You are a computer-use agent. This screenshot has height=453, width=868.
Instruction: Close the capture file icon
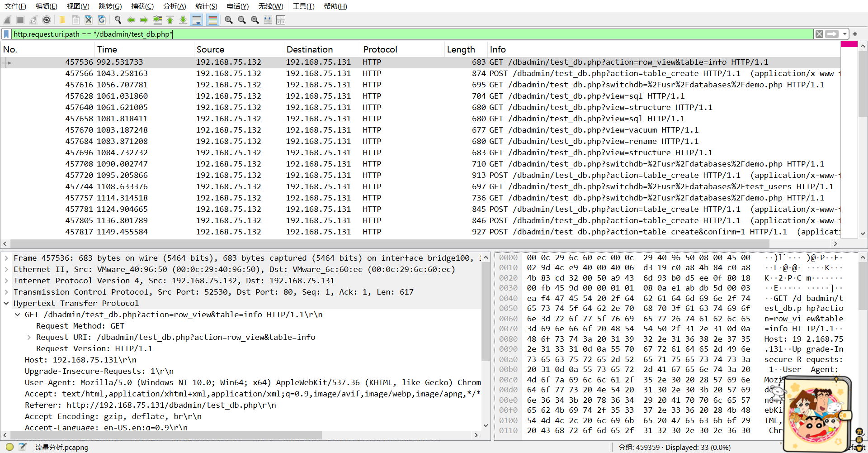click(89, 20)
